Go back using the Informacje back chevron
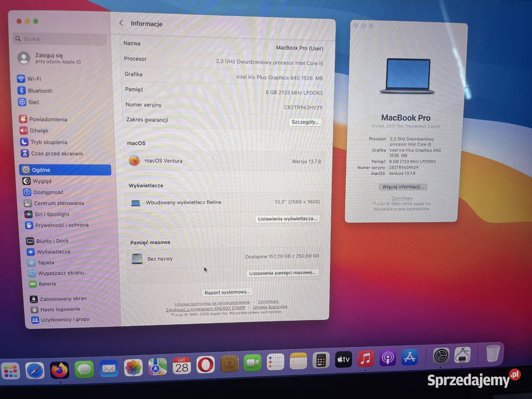Image resolution: width=532 pixels, height=399 pixels. pyautogui.click(x=121, y=23)
